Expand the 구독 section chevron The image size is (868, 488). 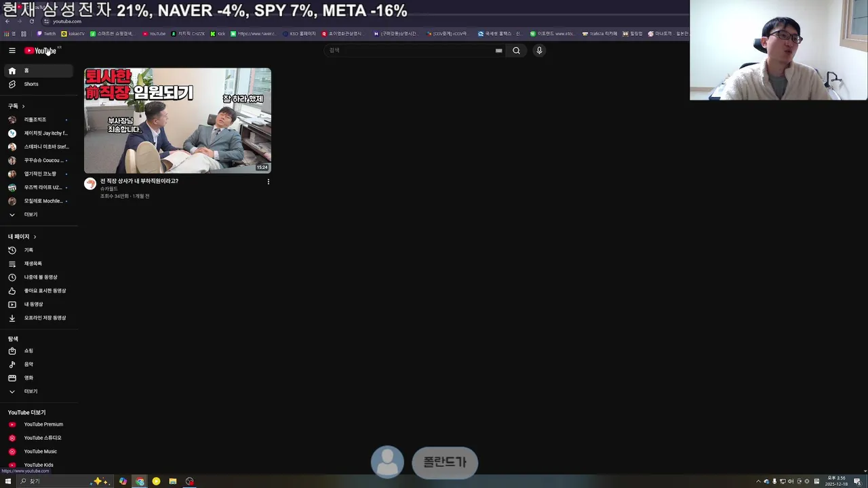coord(23,106)
